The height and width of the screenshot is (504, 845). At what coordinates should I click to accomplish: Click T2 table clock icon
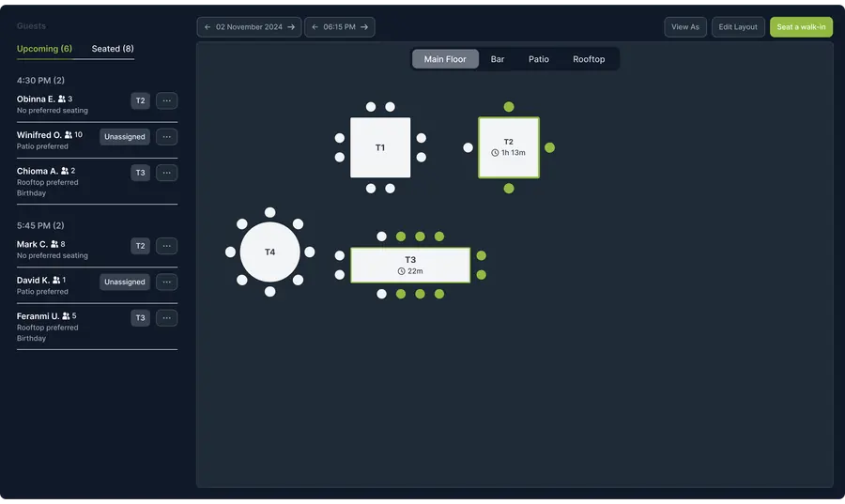click(495, 153)
